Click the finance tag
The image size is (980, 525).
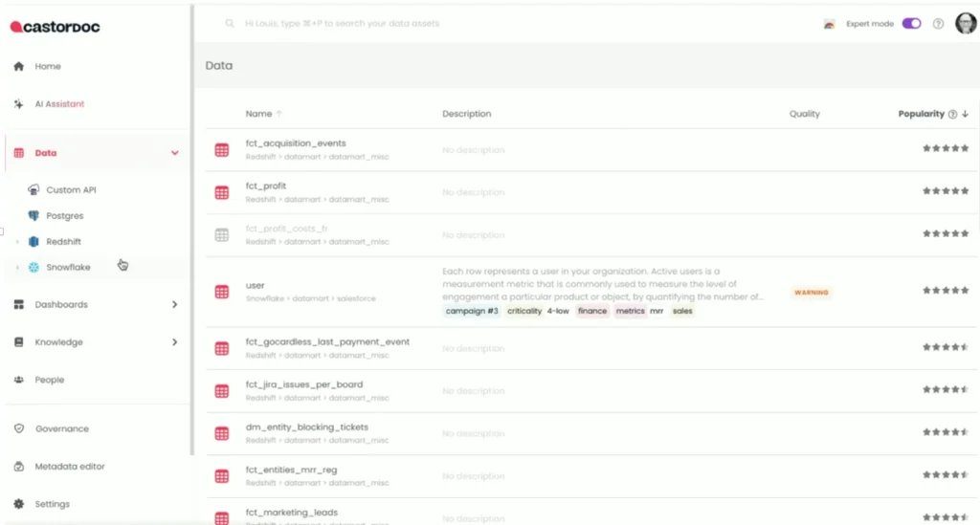(591, 311)
